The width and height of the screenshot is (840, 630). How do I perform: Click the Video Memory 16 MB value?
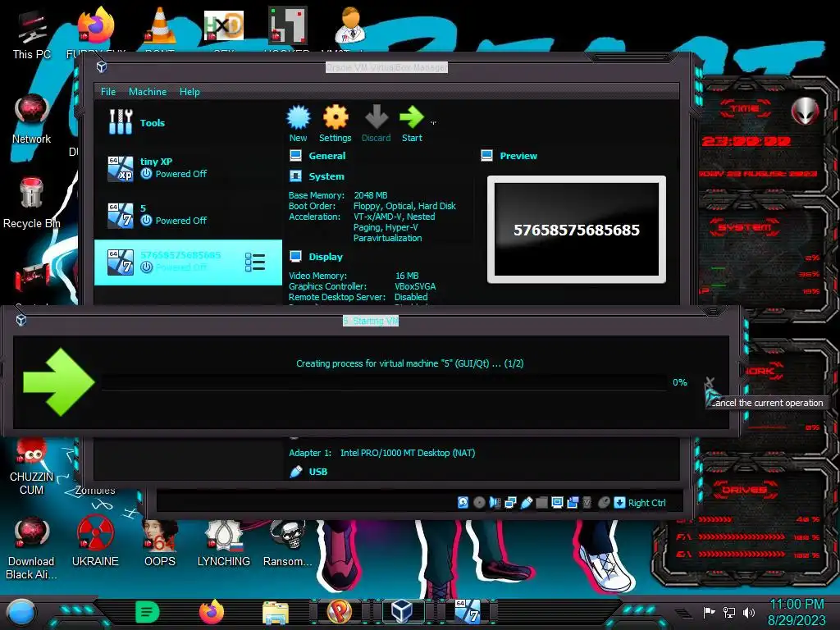pyautogui.click(x=407, y=276)
